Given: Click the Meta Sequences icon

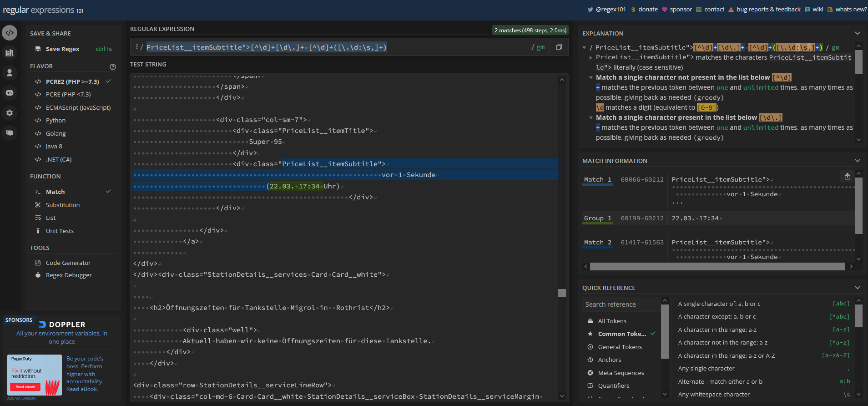Looking at the screenshot, I should pyautogui.click(x=590, y=373).
